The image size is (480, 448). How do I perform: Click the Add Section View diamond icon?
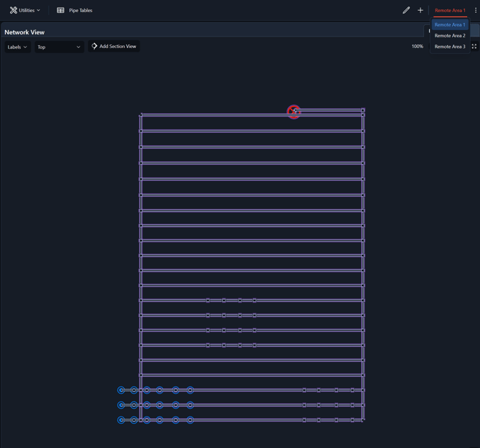click(x=95, y=47)
